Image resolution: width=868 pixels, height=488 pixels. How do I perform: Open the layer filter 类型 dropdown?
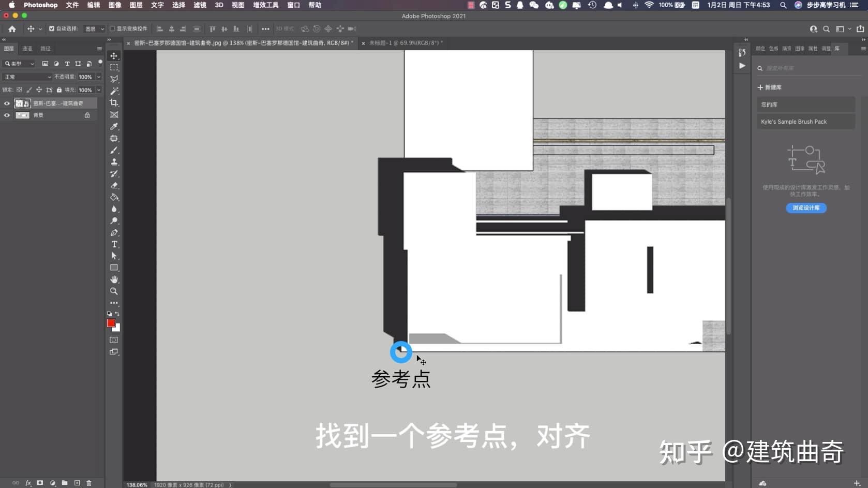click(19, 64)
